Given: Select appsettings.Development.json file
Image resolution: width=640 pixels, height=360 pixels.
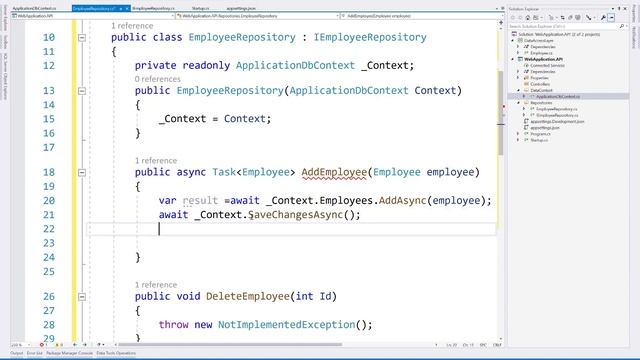Looking at the screenshot, I should pyautogui.click(x=557, y=122).
